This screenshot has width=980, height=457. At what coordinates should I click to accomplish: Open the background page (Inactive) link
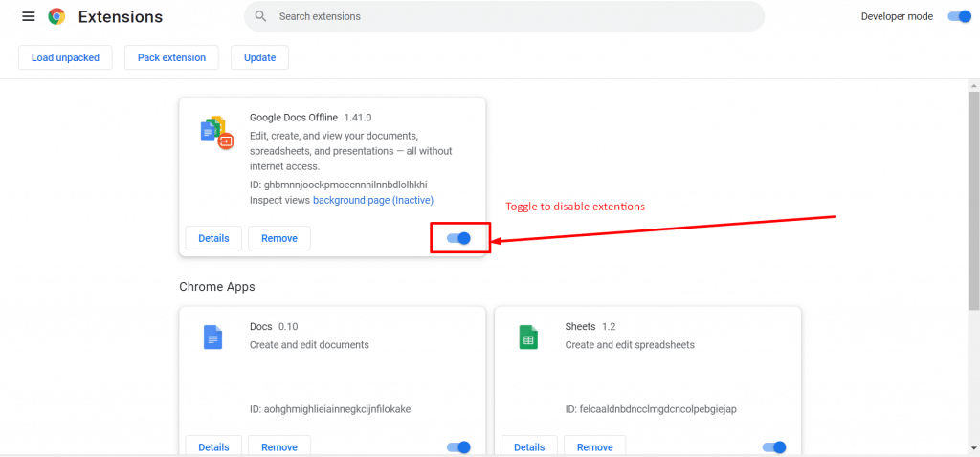(x=373, y=201)
